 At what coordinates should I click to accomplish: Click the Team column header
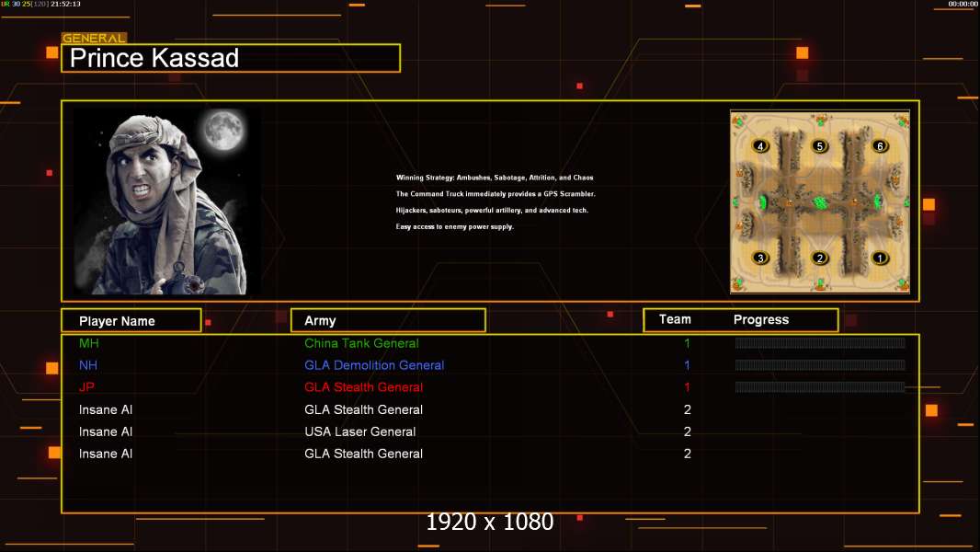[675, 319]
